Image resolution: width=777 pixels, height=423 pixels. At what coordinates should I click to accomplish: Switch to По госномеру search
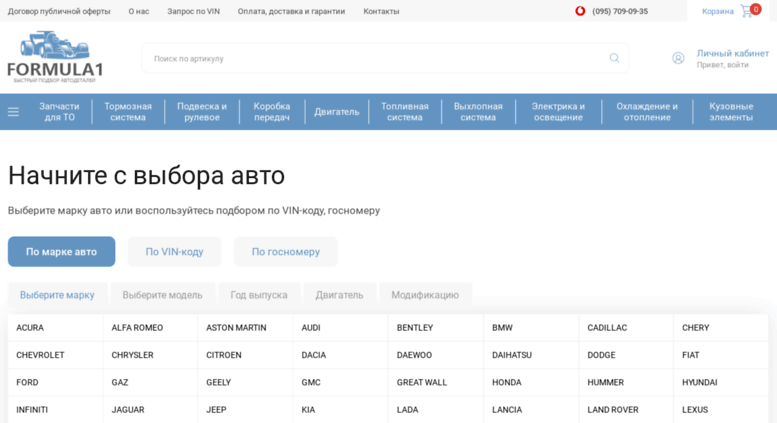286,252
